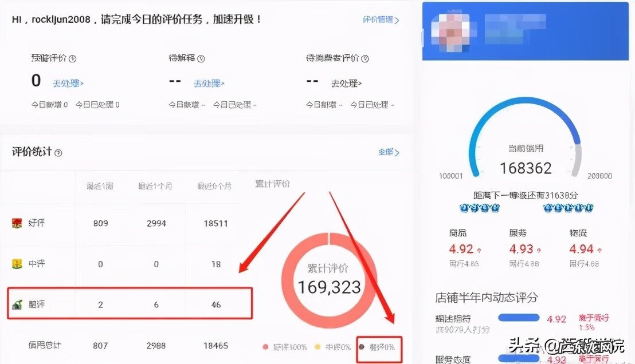Click the red 好评 (positive review) icon
This screenshot has width=635, height=364.
pos(17,223)
